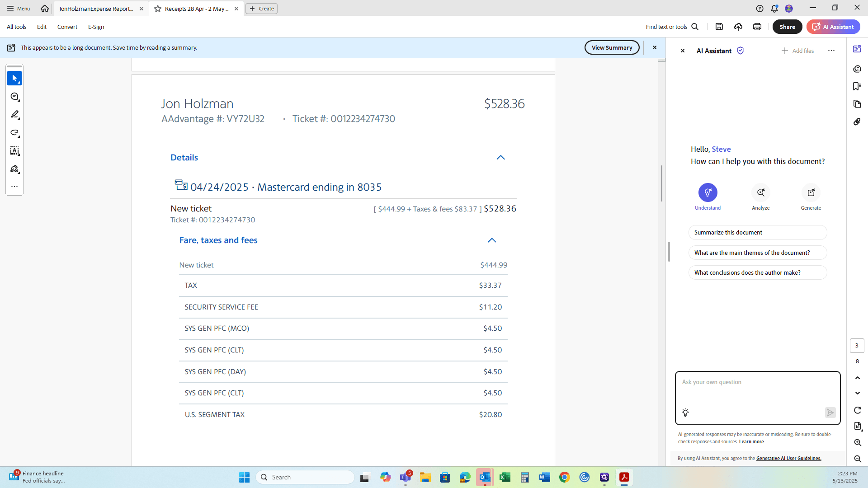Open the Learn more link
Viewport: 868px width, 488px height.
pos(751,442)
